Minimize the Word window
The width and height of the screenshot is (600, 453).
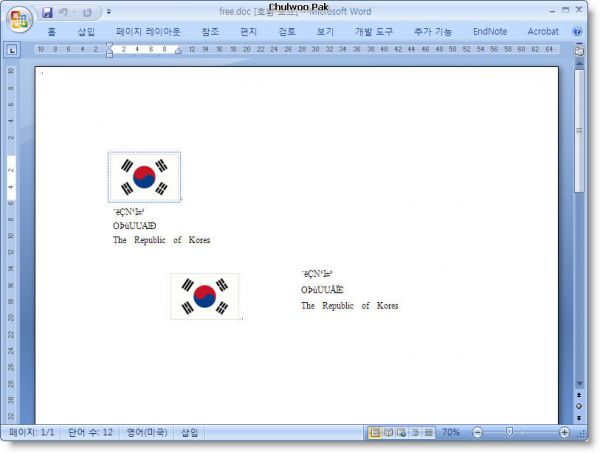pyautogui.click(x=552, y=11)
